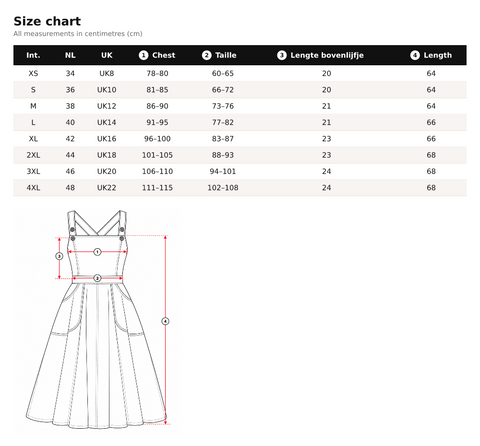Click chest value '86-90'
This screenshot has height=446, width=480.
point(157,106)
